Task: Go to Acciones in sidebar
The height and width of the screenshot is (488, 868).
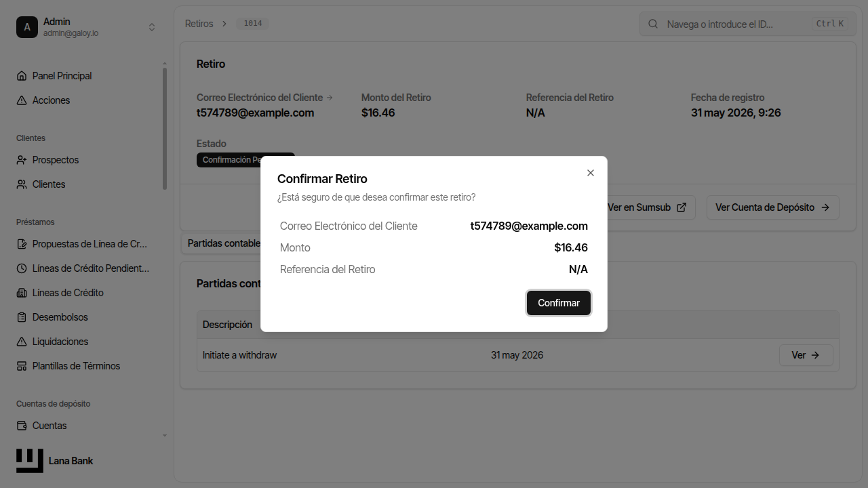Action: click(51, 100)
